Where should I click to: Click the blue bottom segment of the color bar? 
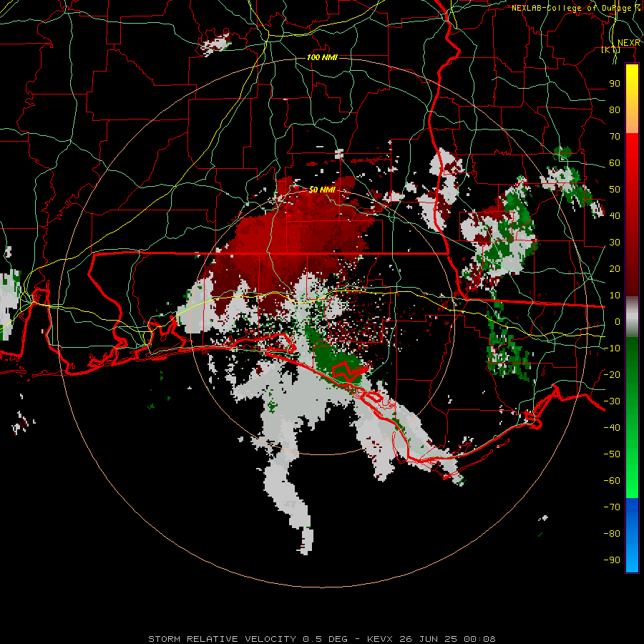point(632,535)
